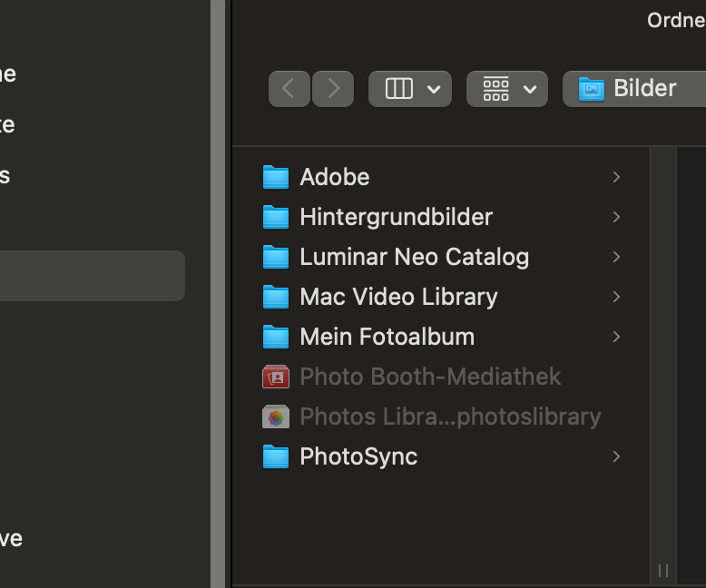Expand Mac Video Library chevron
Screen dimensions: 706x588
click(x=616, y=297)
